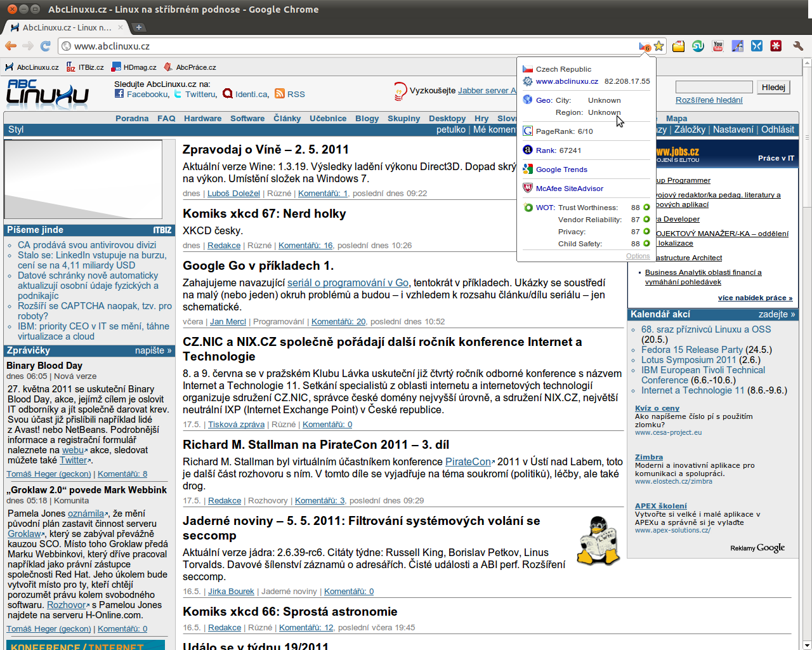Open a new tab with plus button
The image size is (812, 650).
(x=138, y=27)
